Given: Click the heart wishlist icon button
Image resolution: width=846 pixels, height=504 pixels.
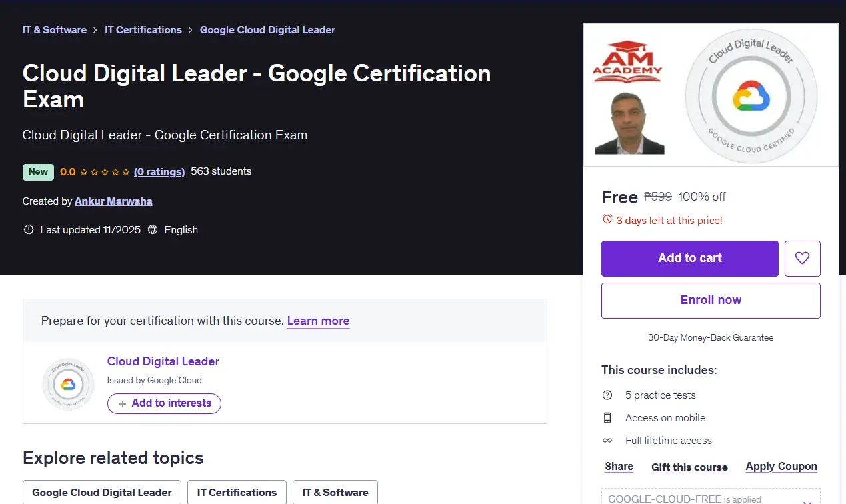Looking at the screenshot, I should [x=802, y=259].
